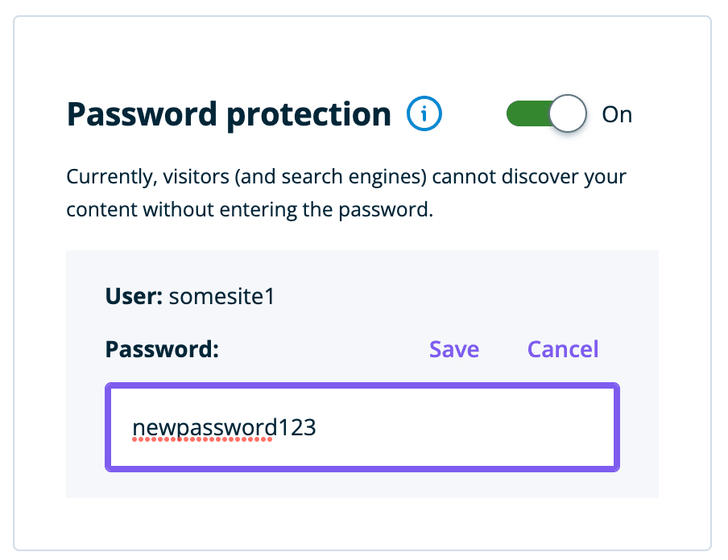728x560 pixels.
Task: Click the 'On' label next to the toggle
Action: pos(617,114)
